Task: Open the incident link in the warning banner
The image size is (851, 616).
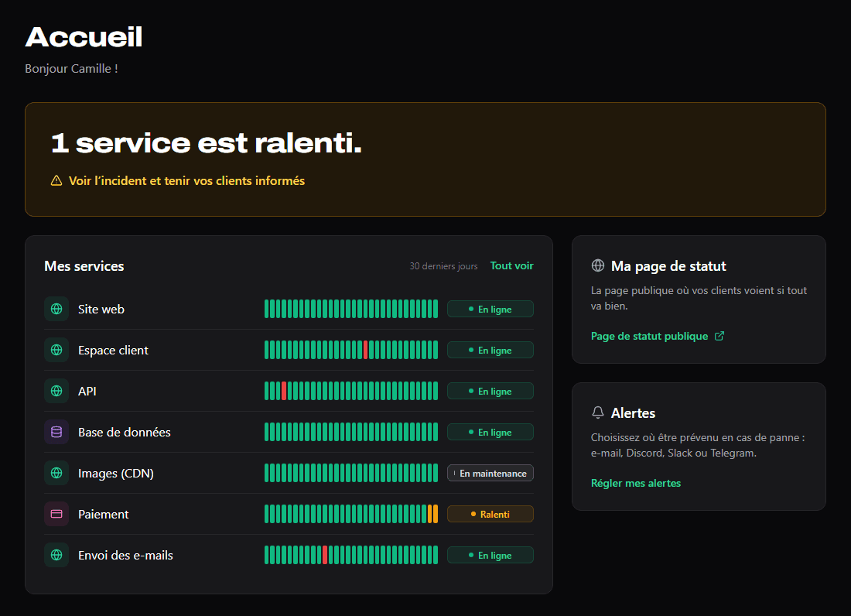Action: 178,181
